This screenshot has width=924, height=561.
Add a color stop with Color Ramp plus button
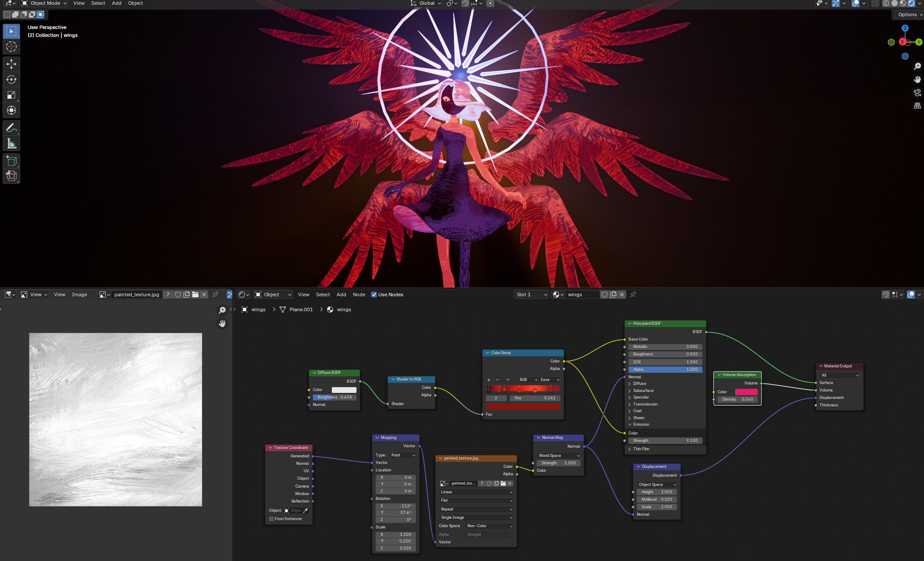point(489,380)
